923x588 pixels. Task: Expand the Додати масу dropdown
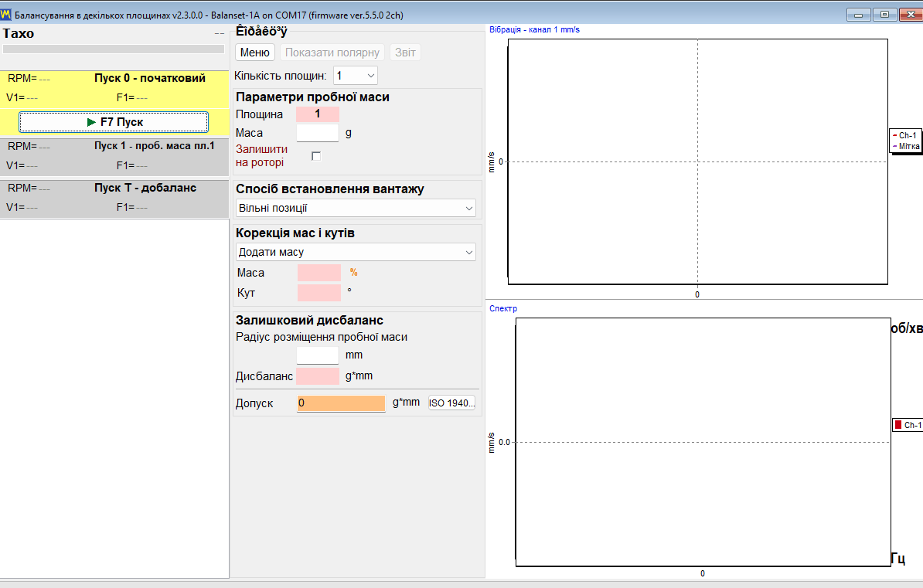tap(356, 252)
